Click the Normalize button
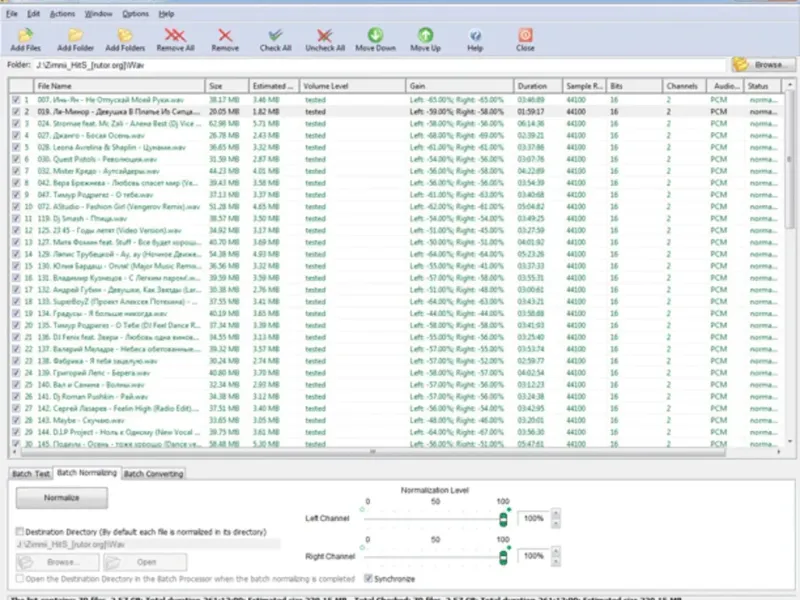The image size is (800, 600). [62, 497]
